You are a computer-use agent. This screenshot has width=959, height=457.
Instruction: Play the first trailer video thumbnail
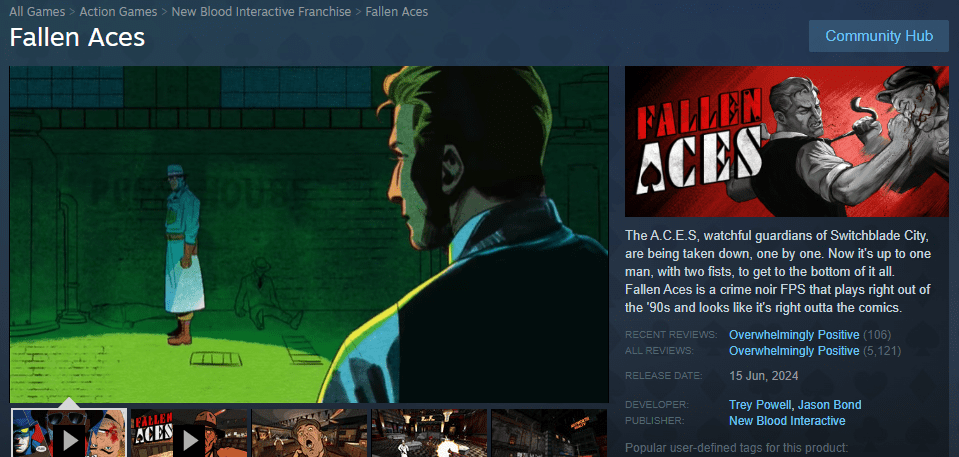click(x=68, y=434)
